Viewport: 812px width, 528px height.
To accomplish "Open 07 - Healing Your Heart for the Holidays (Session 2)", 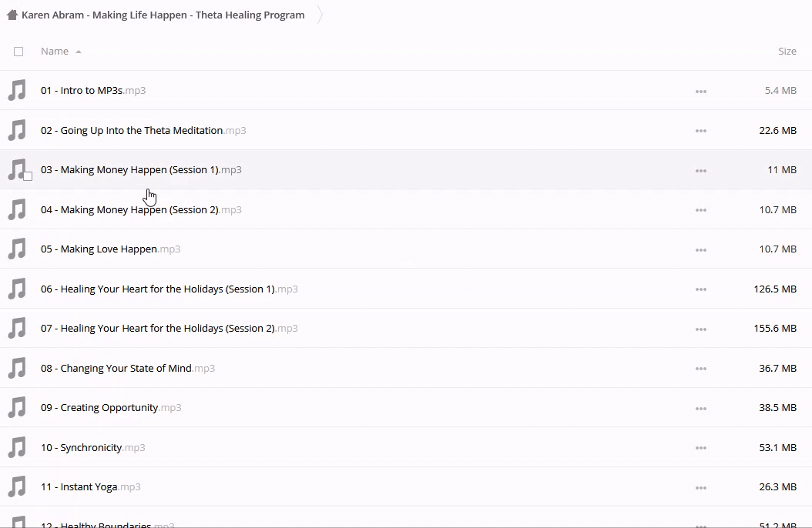I will point(167,329).
